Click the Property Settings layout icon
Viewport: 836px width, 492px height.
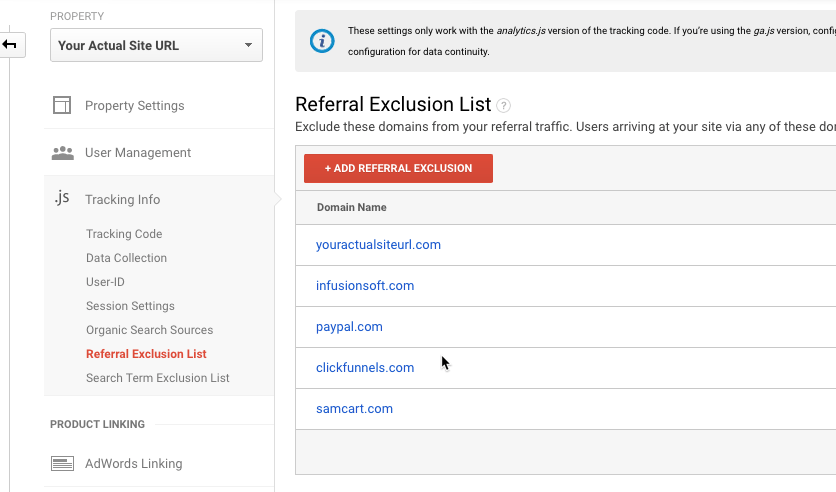62,105
